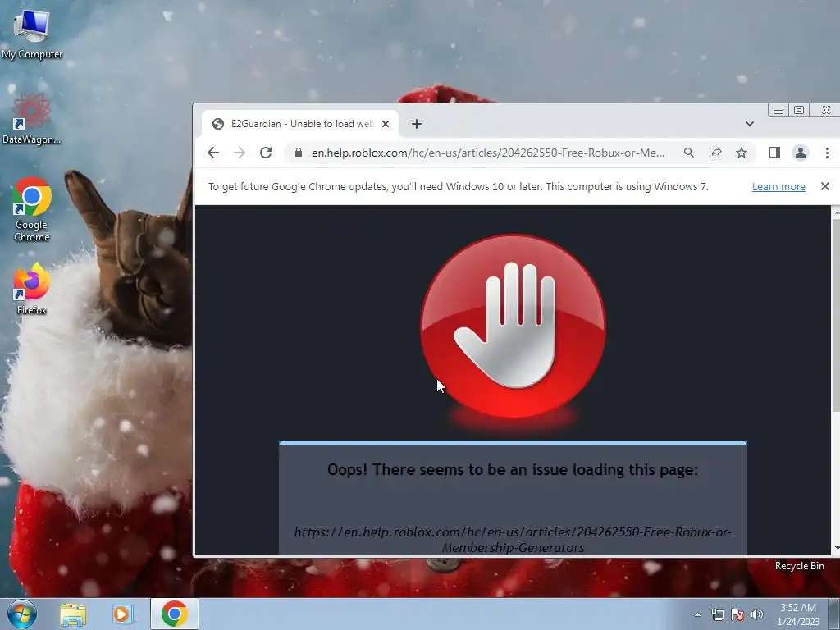Image resolution: width=840 pixels, height=630 pixels.
Task: Open the Windows Start menu orb
Action: click(x=22, y=614)
